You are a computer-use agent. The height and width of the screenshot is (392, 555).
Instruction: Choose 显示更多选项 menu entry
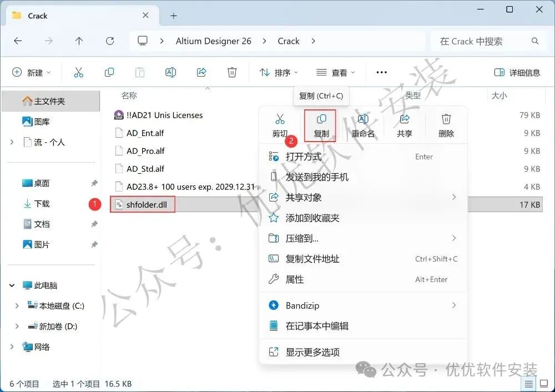(363, 352)
